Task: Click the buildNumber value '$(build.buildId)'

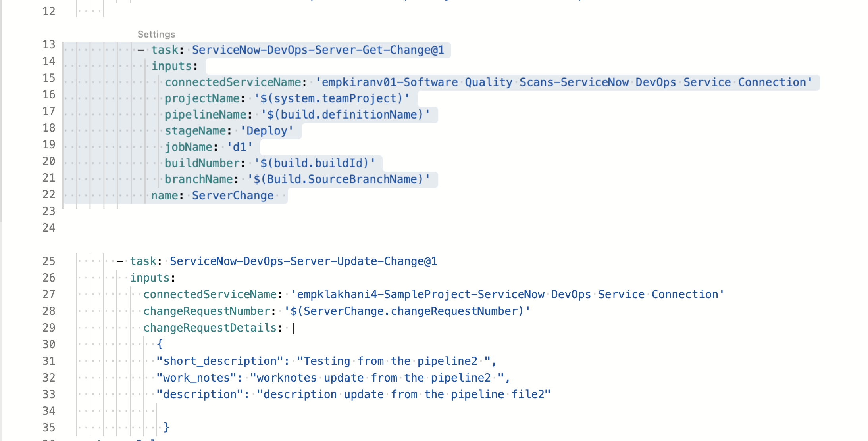Action: click(x=315, y=163)
